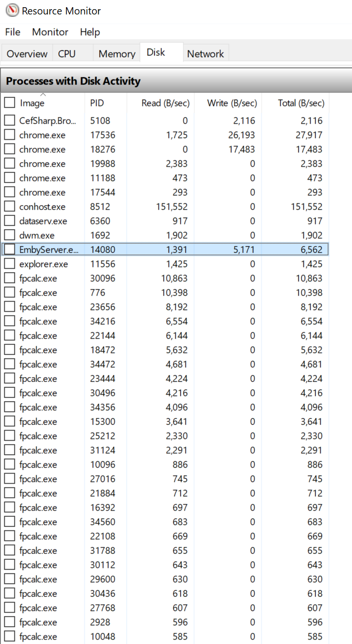Sort by Read (B/sec) column header
Screen dimensions: 352x644
[160, 103]
